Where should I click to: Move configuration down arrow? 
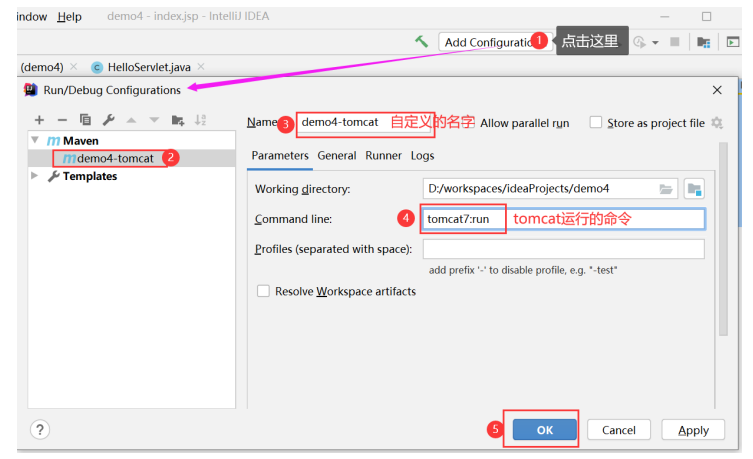click(154, 120)
